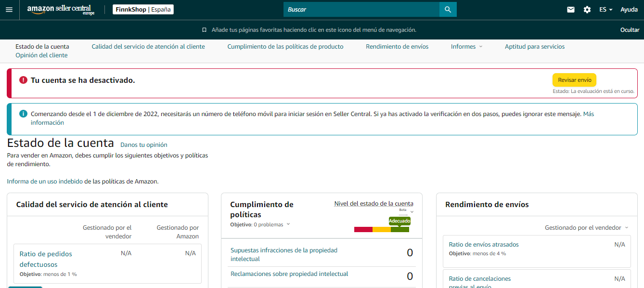Expand the Informes menu

pyautogui.click(x=466, y=47)
